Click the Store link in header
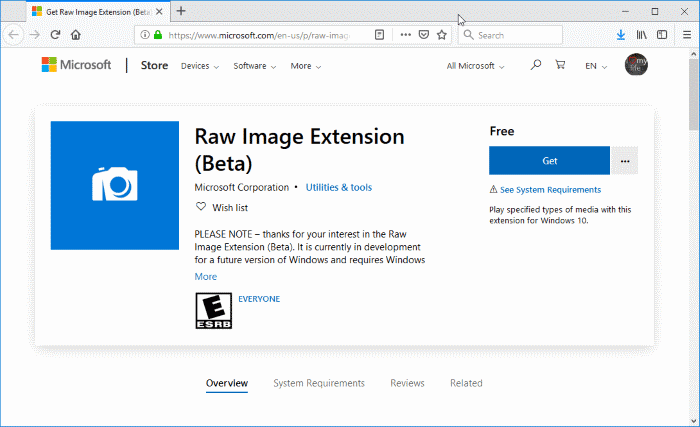Image resolution: width=700 pixels, height=427 pixels. click(154, 65)
